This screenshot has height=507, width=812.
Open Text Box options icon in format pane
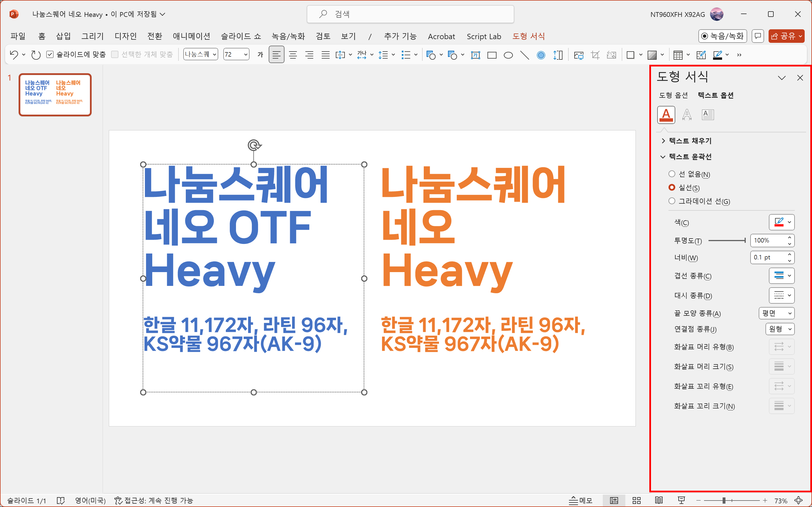708,115
